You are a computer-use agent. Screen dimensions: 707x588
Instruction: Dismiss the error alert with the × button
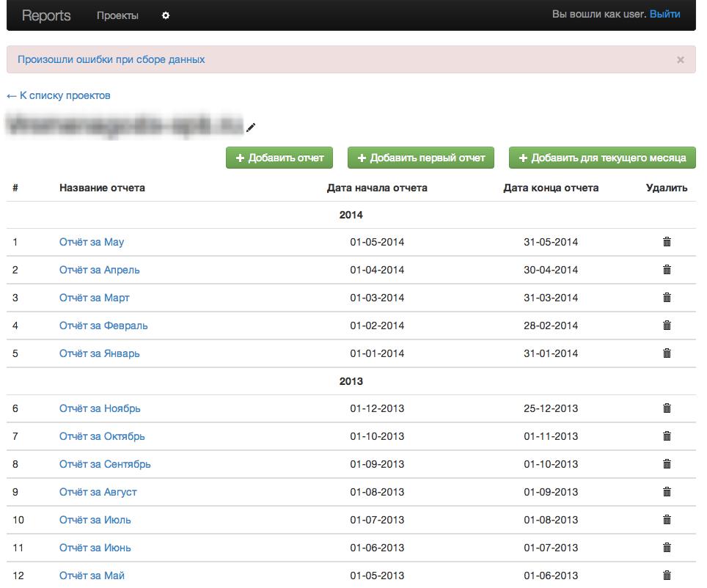click(x=680, y=60)
